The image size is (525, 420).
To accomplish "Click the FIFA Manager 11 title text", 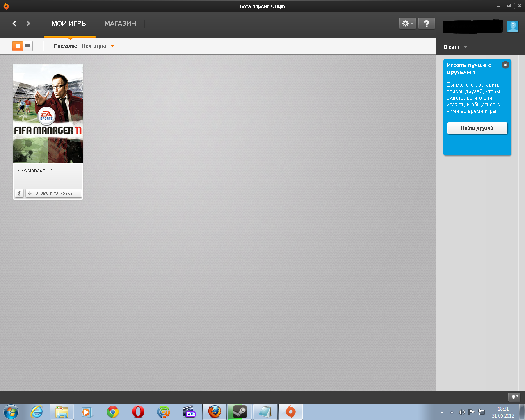I will coord(35,171).
